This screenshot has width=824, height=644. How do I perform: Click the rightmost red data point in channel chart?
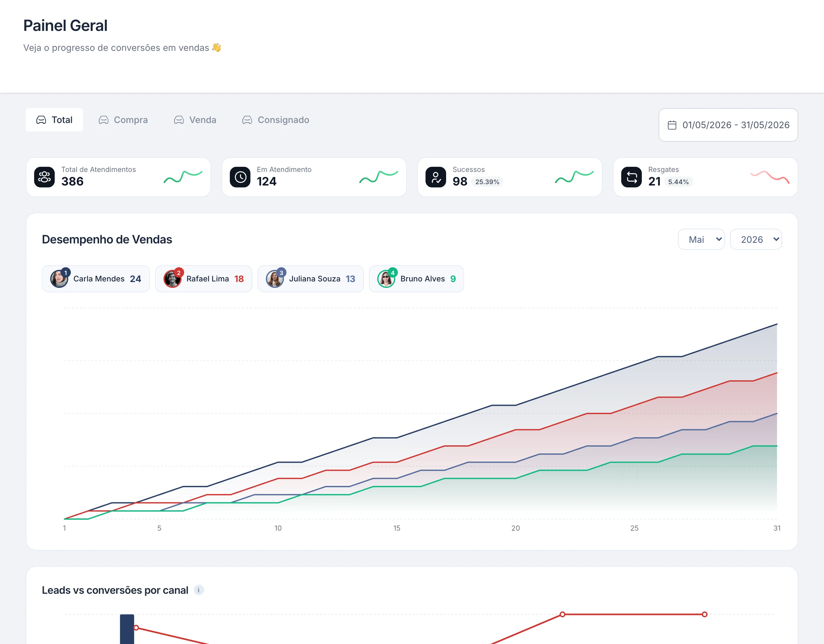click(704, 615)
